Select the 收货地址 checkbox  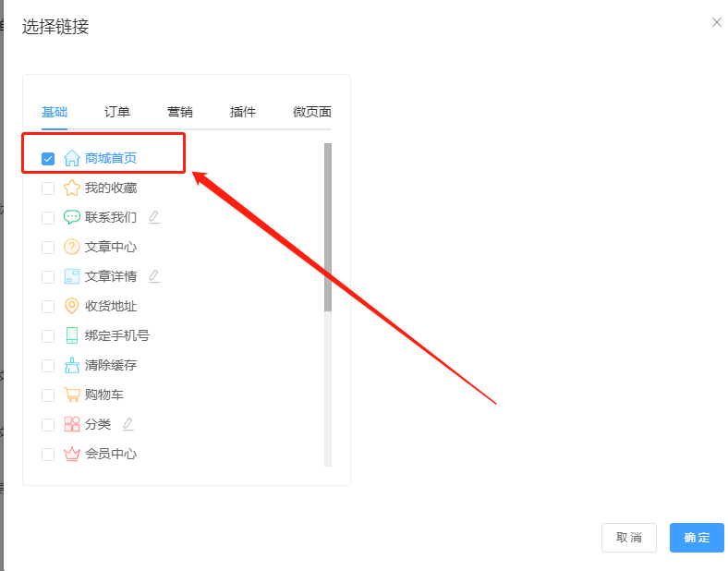(x=48, y=307)
